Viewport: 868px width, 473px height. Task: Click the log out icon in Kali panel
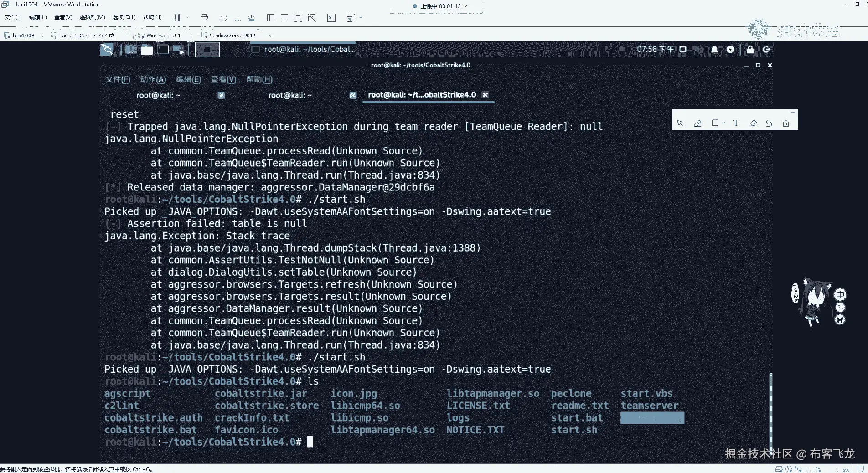[766, 49]
